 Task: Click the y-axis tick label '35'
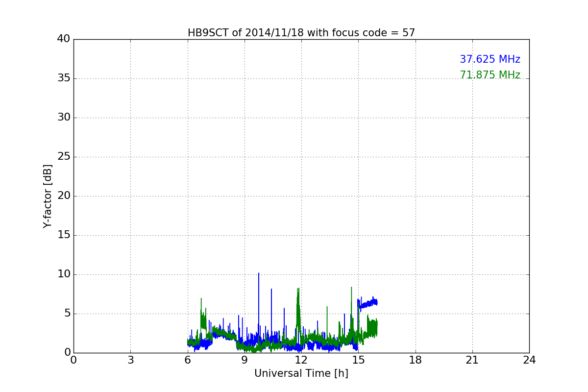coord(64,78)
